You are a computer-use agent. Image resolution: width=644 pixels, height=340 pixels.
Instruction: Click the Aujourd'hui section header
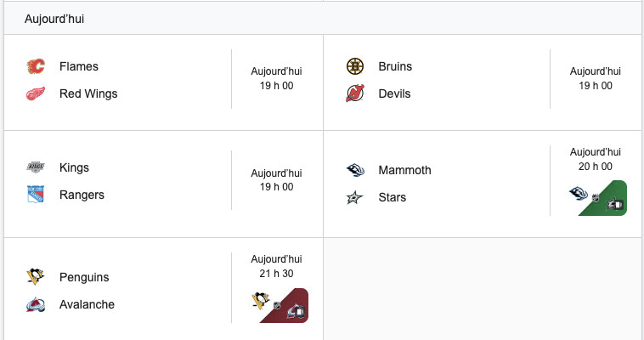[54, 19]
